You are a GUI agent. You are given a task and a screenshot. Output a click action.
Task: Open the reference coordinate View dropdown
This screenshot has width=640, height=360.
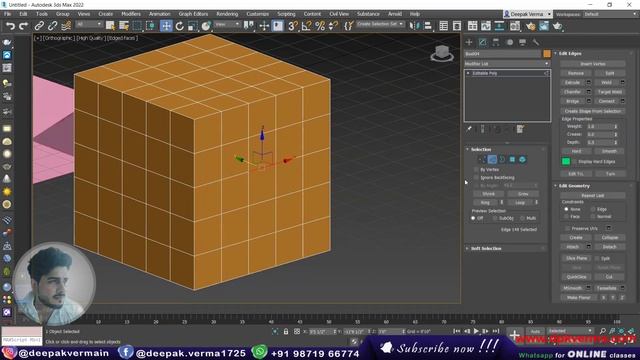coord(227,24)
